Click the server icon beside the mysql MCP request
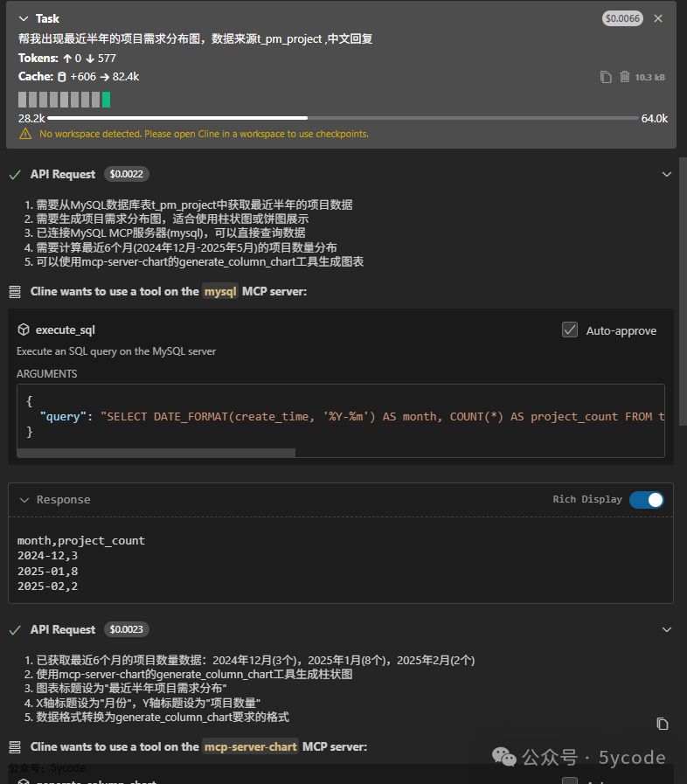The height and width of the screenshot is (784, 687). coord(15,292)
